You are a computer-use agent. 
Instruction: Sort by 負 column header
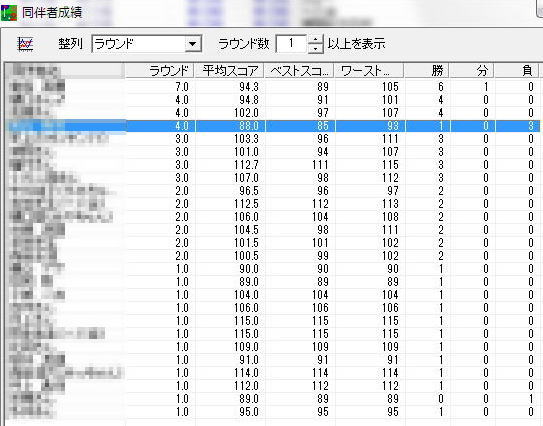click(x=517, y=71)
